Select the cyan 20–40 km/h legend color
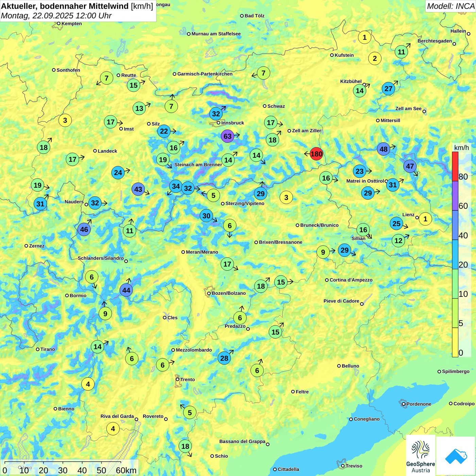Image resolution: width=476 pixels, height=476 pixels. tap(455, 255)
